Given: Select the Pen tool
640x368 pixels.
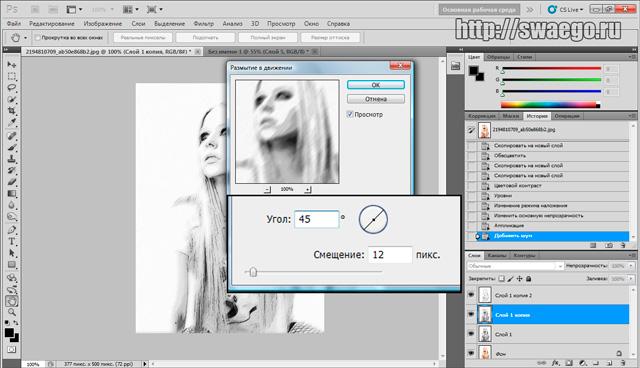Looking at the screenshot, I should tap(11, 230).
